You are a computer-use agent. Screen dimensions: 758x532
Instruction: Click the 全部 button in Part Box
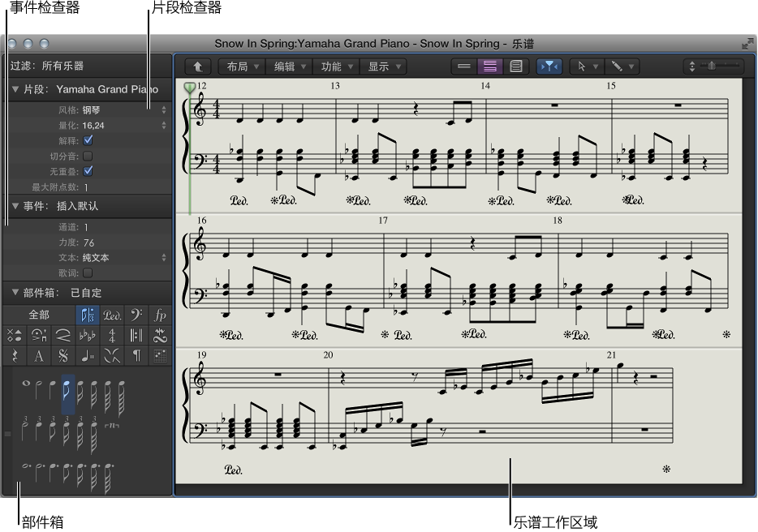coord(39,315)
